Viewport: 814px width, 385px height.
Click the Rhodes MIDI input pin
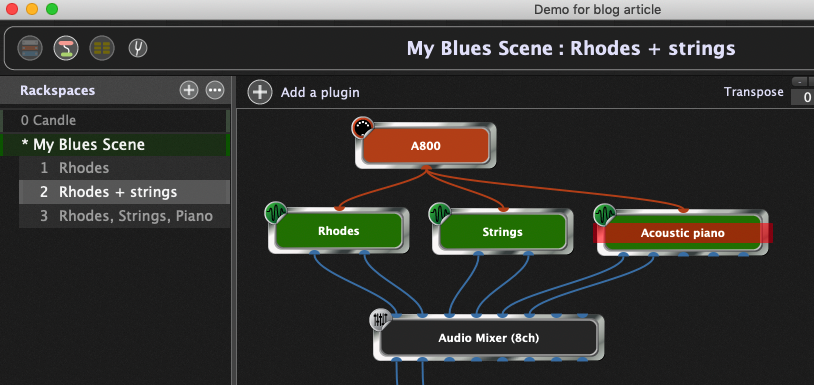[339, 208]
